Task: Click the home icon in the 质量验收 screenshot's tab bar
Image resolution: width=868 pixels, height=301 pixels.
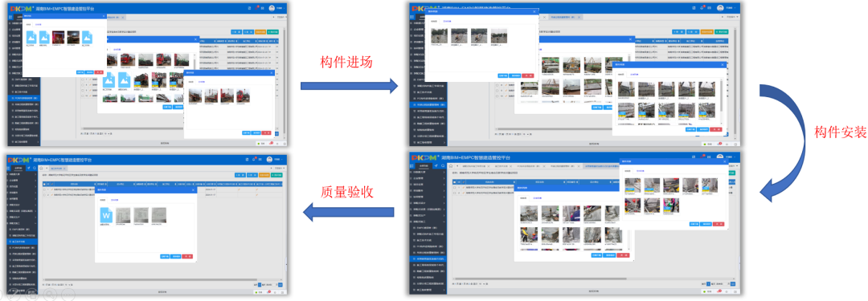Action: pyautogui.click(x=41, y=169)
